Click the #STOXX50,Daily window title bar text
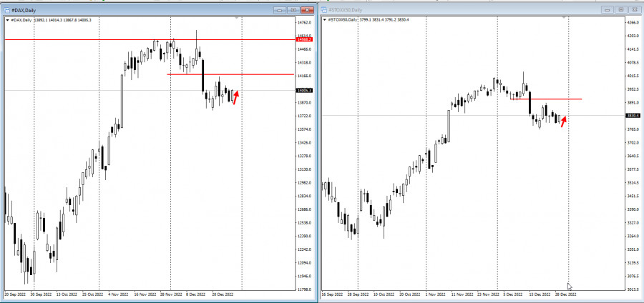The width and height of the screenshot is (644, 303). point(346,10)
